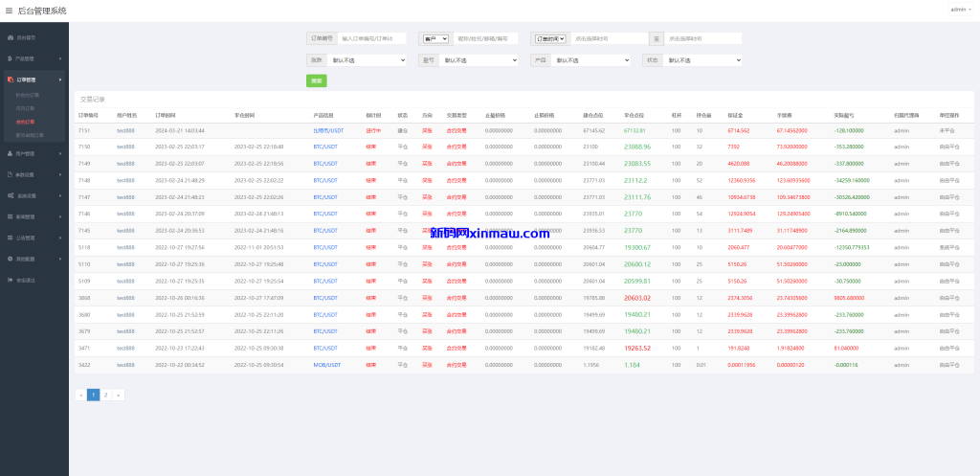Open the MOB/USDT product link
The image size is (980, 476).
(326, 365)
